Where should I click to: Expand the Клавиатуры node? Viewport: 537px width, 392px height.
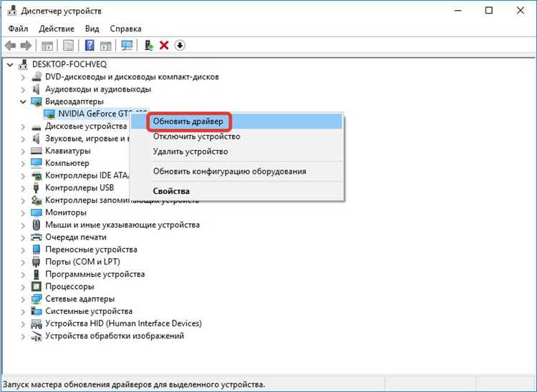pos(23,151)
